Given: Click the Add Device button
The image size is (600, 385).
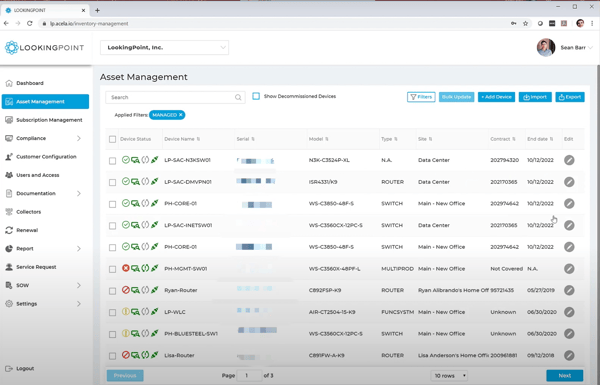Looking at the screenshot, I should 496,97.
